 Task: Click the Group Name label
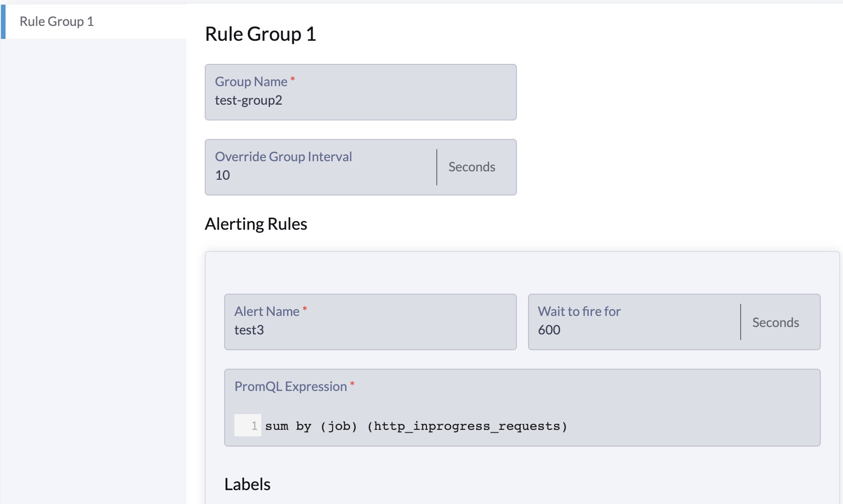(x=251, y=81)
